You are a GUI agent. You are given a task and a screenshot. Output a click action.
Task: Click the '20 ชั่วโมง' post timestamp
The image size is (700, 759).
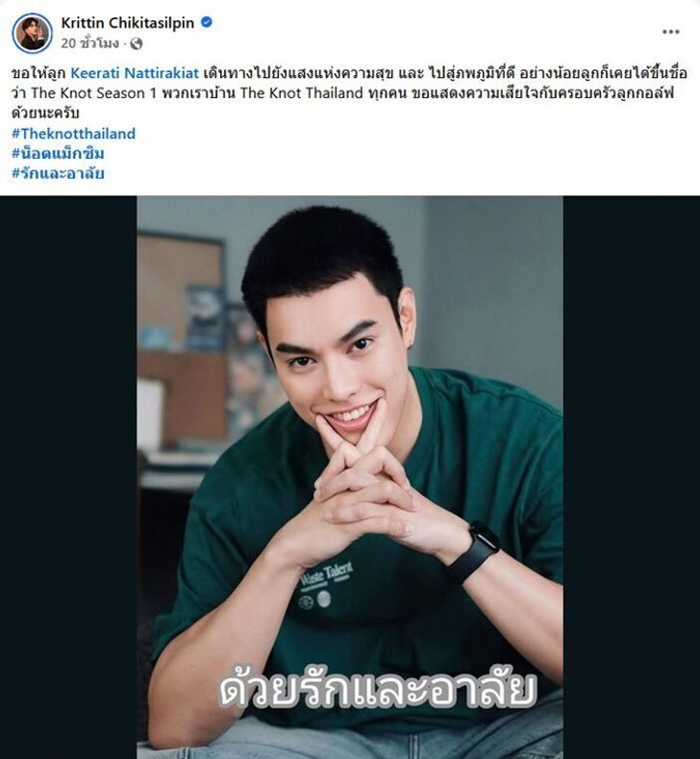coord(90,43)
